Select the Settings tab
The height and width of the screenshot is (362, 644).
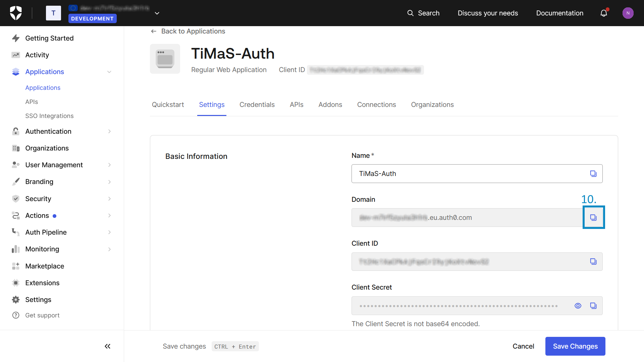212,105
